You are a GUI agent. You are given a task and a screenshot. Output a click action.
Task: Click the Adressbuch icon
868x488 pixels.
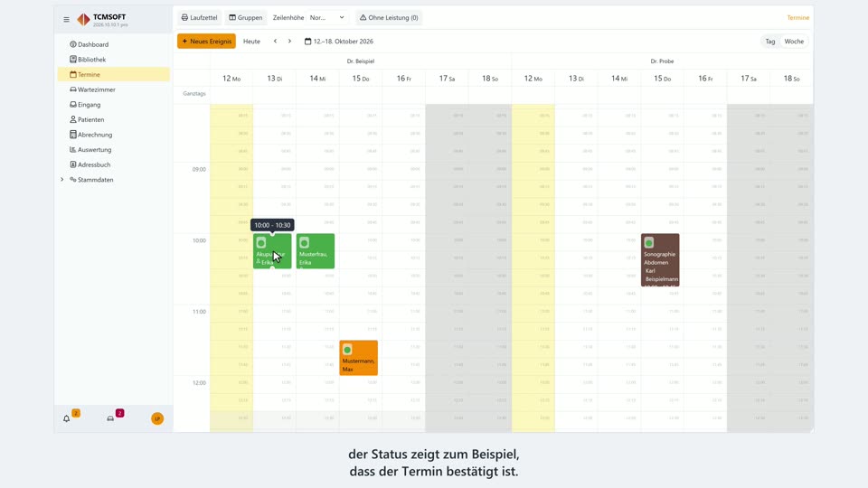73,164
